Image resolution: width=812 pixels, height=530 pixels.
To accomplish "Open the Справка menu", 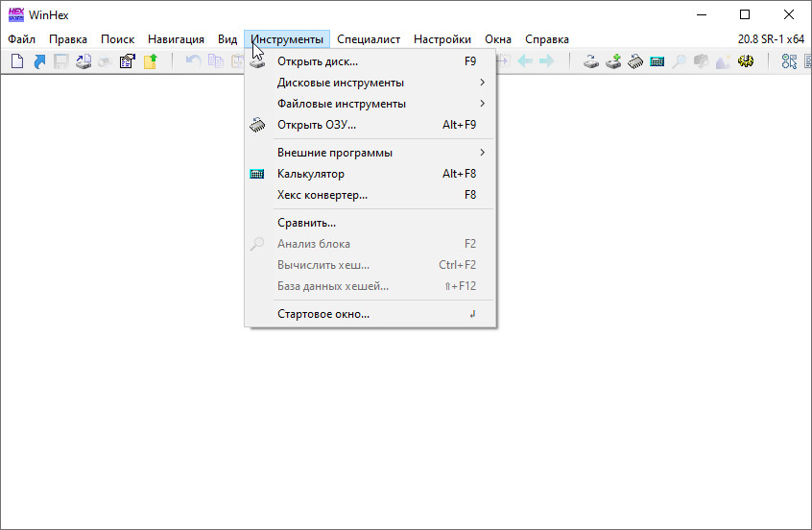I will click(x=547, y=39).
